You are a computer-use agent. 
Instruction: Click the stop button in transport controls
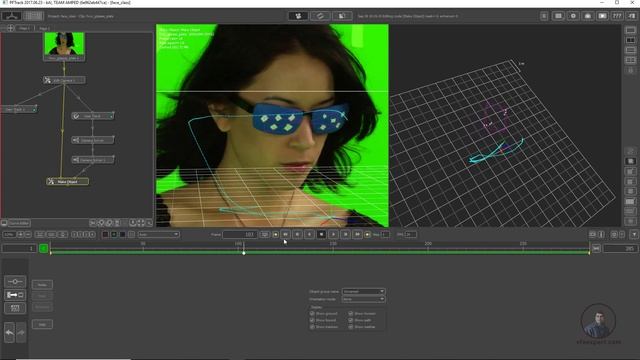(x=321, y=234)
